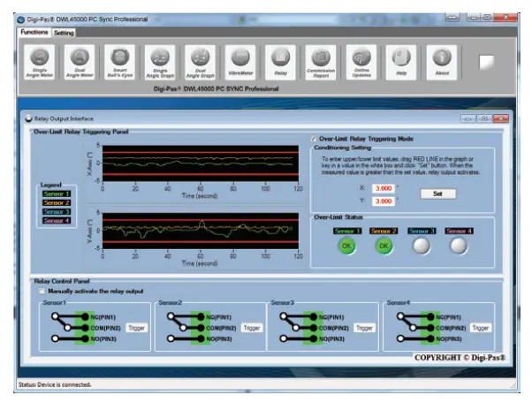Click Sensor 3 label in Over-Limit Status
Viewport: 532px width, 403px height.
coord(422,231)
